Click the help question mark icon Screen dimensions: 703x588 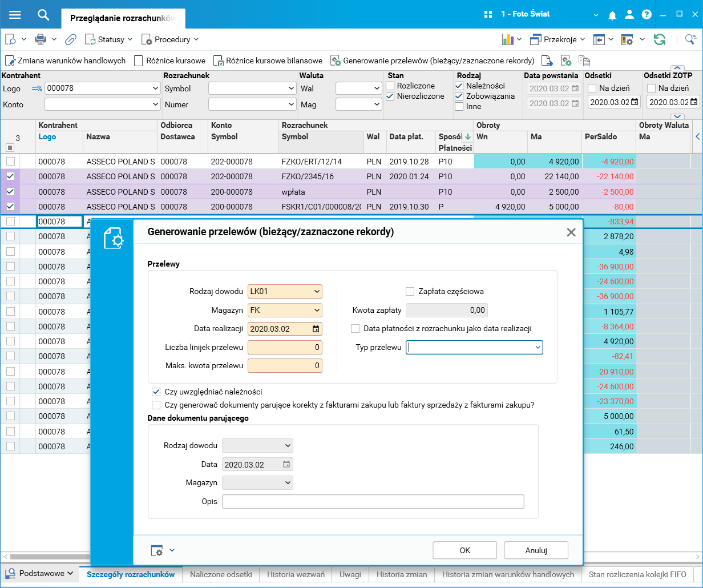(647, 14)
